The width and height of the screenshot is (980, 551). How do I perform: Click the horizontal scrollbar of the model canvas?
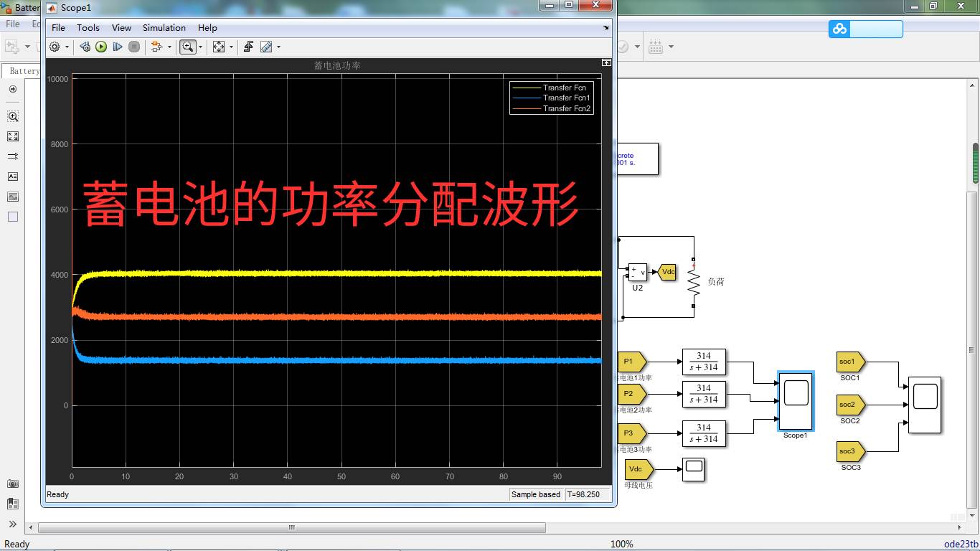tap(292, 527)
